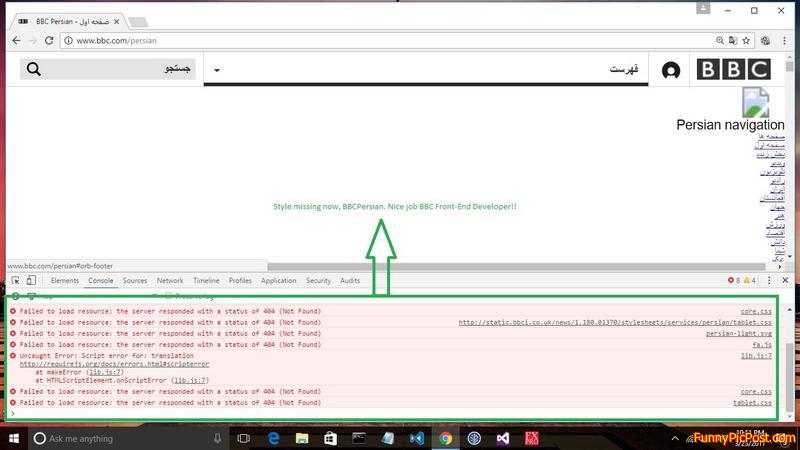
Task: Click the yellow warning count indicator
Action: click(x=750, y=280)
